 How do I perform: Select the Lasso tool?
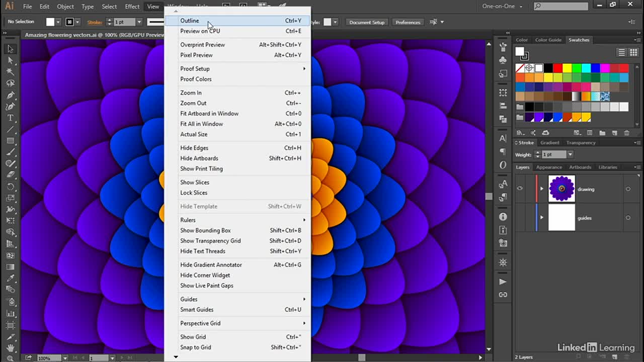(x=10, y=83)
